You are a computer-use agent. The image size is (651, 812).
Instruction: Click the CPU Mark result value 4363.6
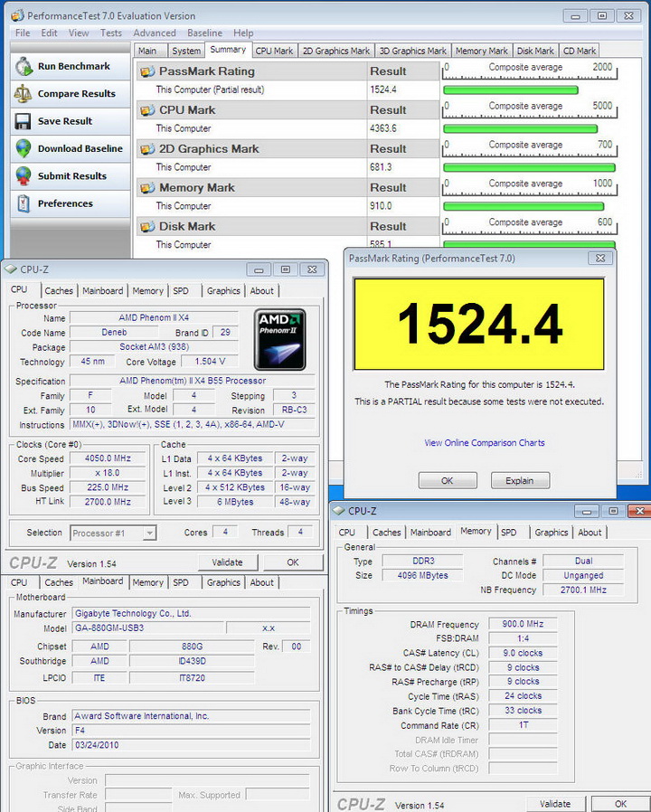(x=383, y=128)
